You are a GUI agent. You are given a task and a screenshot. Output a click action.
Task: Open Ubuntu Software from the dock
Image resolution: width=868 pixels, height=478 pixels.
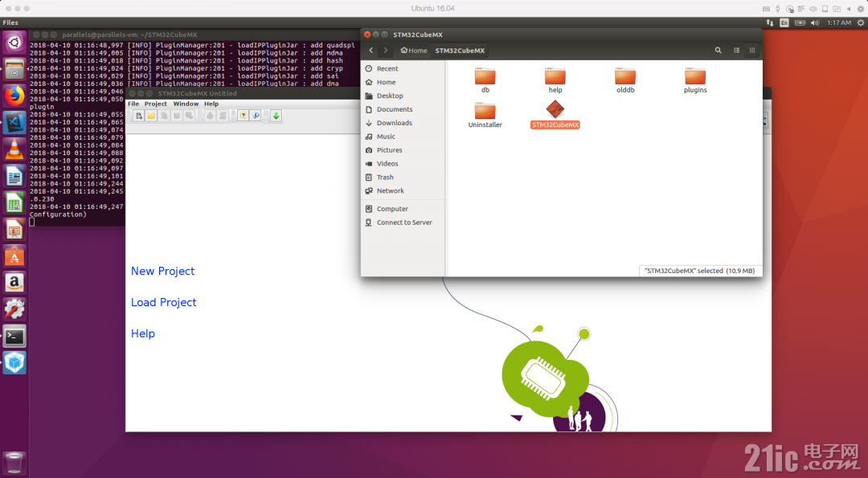pyautogui.click(x=14, y=256)
